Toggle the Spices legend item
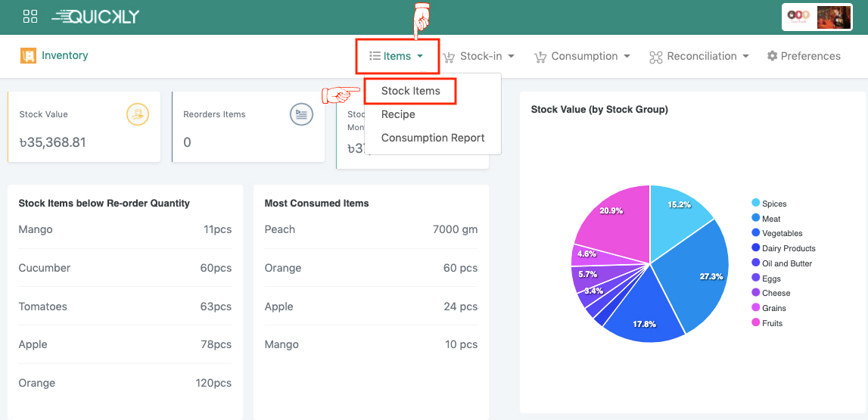Image resolution: width=868 pixels, height=420 pixels. [773, 204]
